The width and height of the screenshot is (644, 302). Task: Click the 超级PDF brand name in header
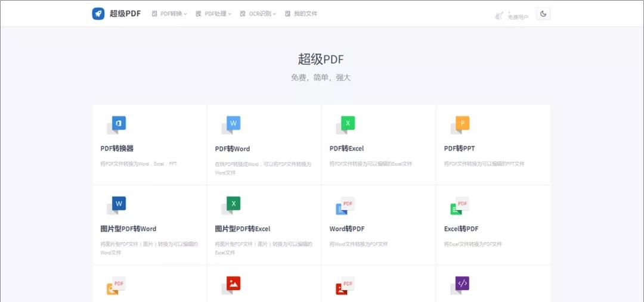click(x=125, y=14)
